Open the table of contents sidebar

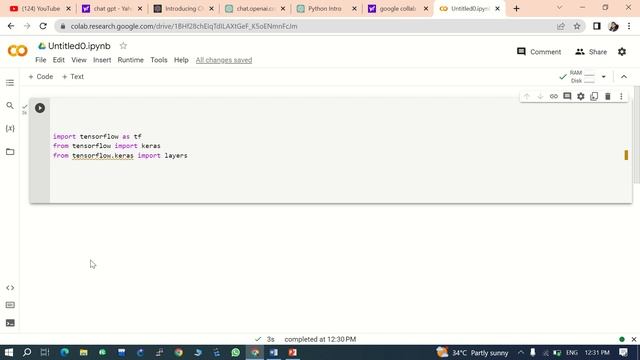tap(10, 83)
